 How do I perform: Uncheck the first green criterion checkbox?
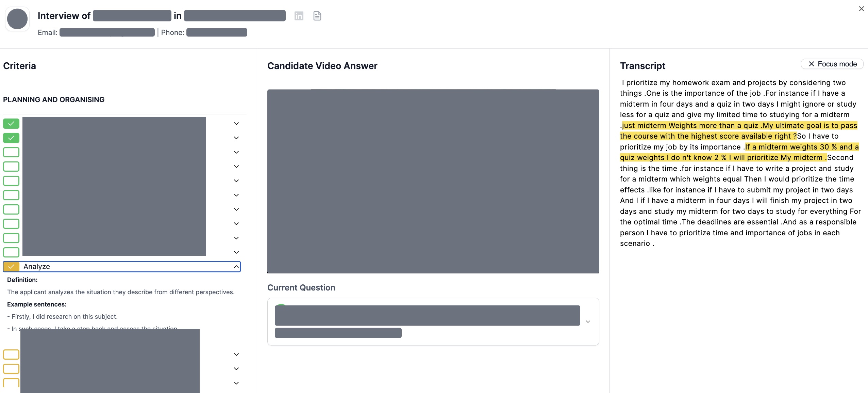tap(11, 123)
